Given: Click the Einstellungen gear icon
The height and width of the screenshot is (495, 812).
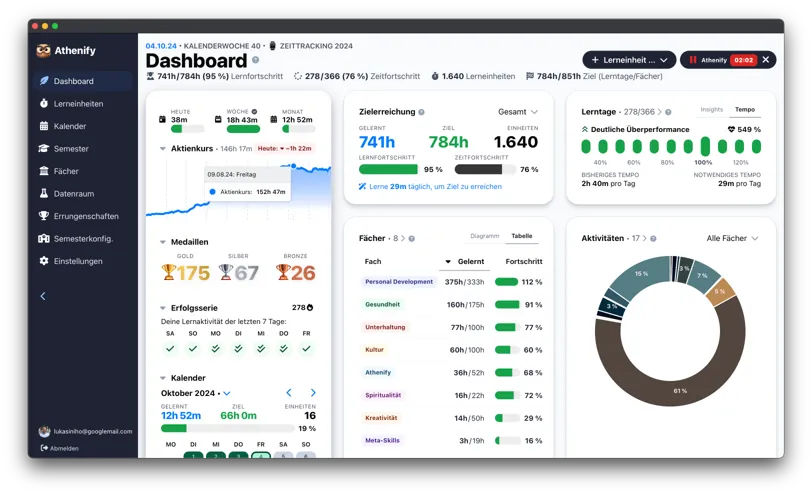Looking at the screenshot, I should (x=44, y=261).
